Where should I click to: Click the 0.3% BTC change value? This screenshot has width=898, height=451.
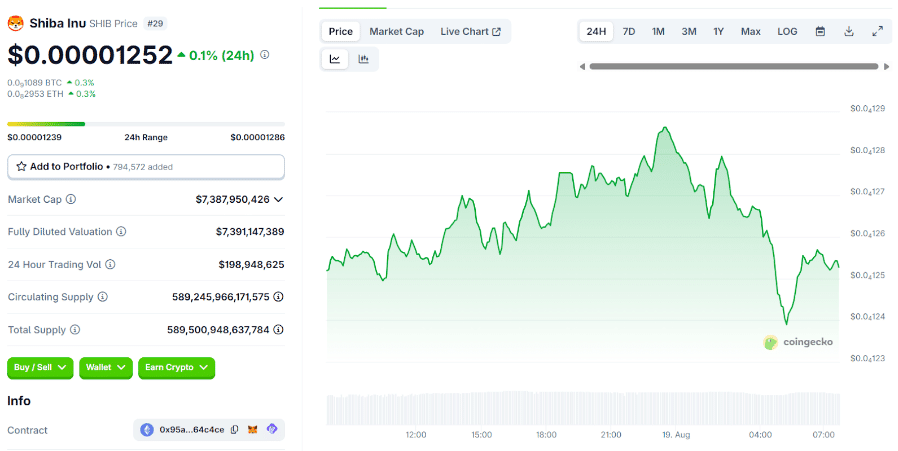(84, 83)
